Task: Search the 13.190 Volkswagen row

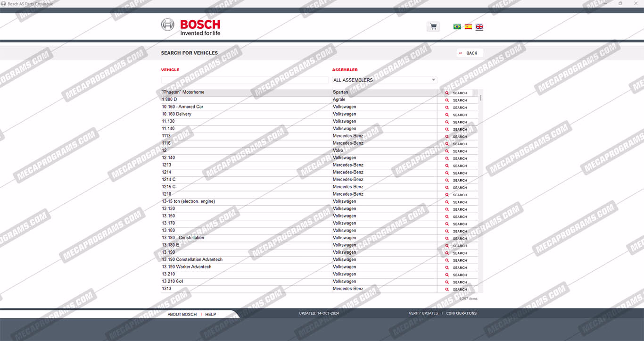Action: coord(456,253)
